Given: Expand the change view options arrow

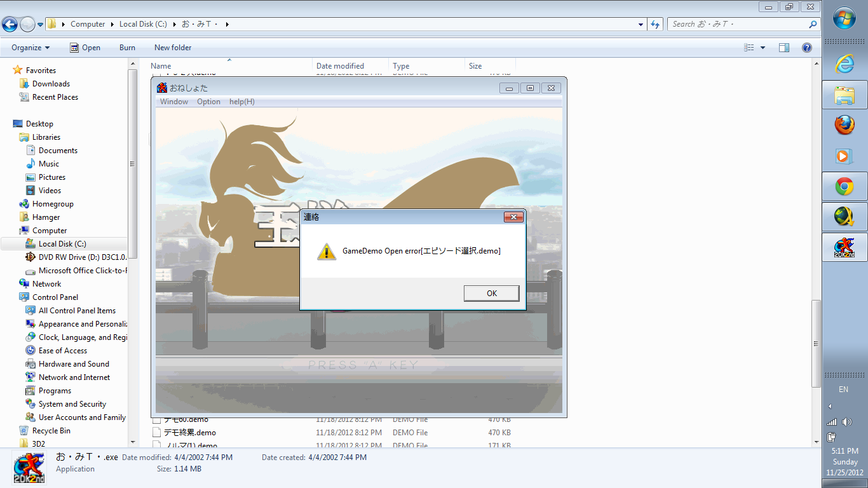Looking at the screenshot, I should (x=763, y=48).
